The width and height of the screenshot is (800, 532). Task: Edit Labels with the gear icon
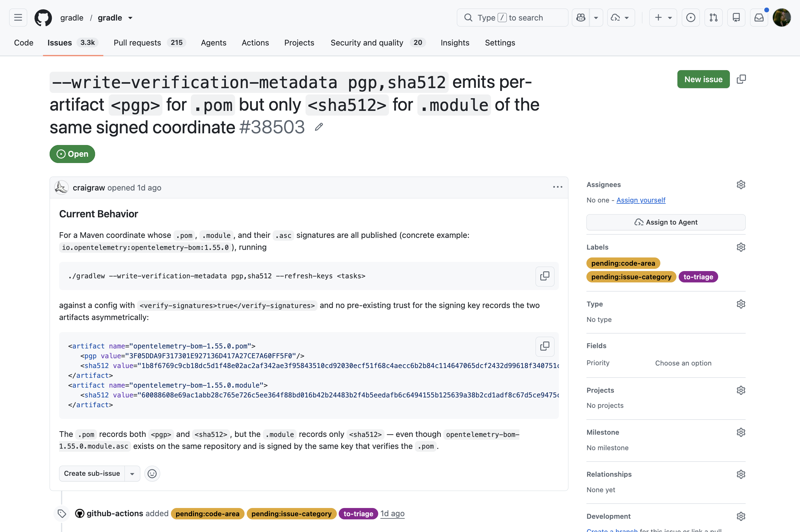[741, 247]
